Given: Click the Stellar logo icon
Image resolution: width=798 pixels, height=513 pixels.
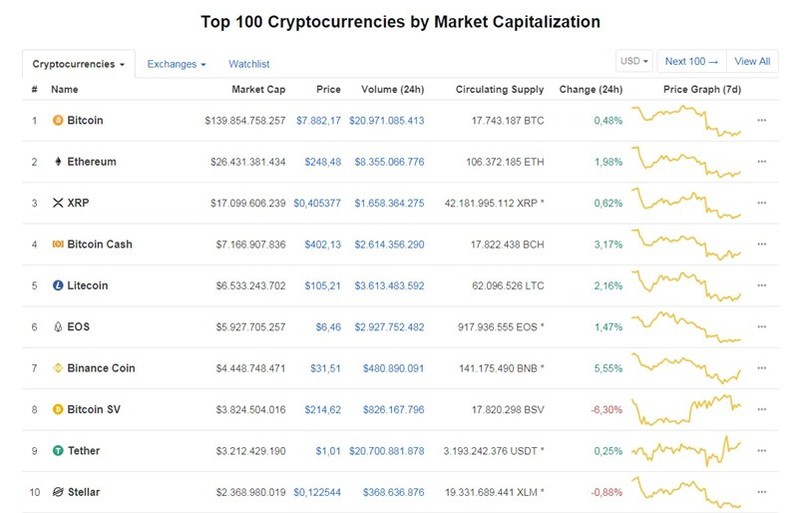Looking at the screenshot, I should coord(58,492).
